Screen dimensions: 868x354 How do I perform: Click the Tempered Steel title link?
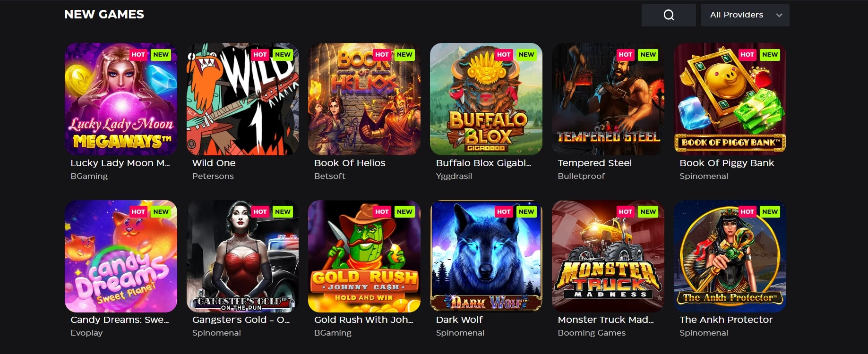[x=594, y=163]
